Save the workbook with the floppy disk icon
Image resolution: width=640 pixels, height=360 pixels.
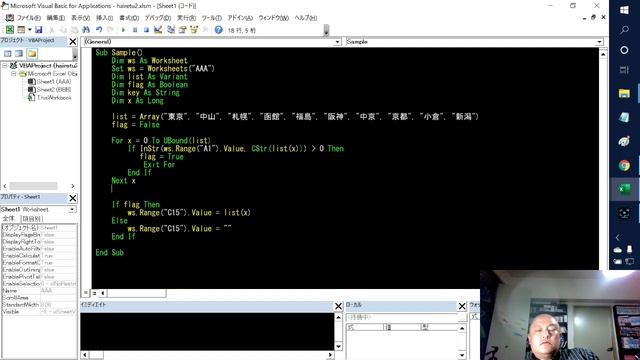[38, 29]
